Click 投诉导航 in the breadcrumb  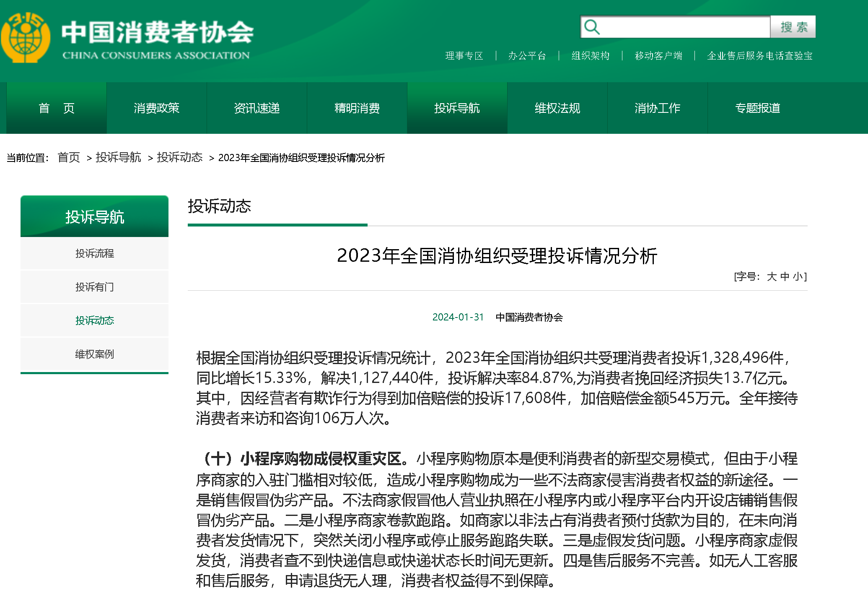[118, 157]
